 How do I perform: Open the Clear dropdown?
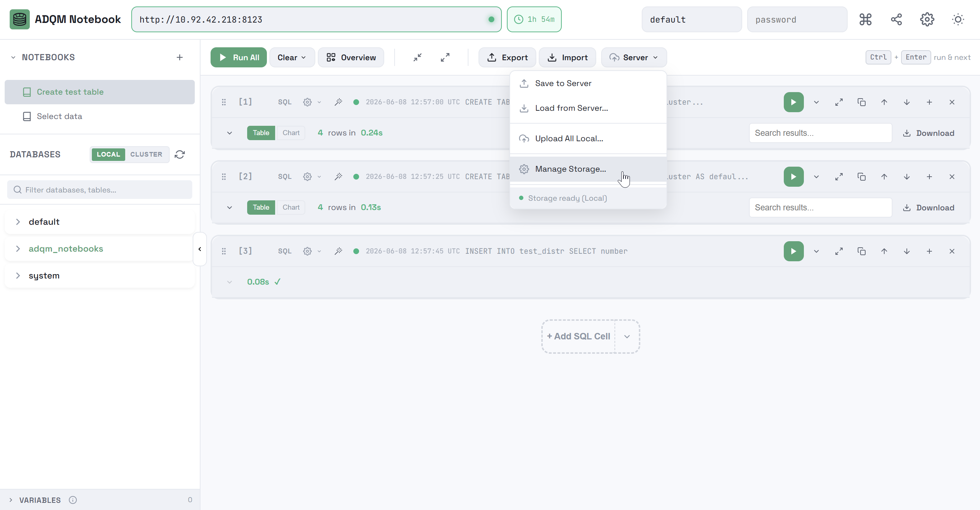tap(292, 57)
